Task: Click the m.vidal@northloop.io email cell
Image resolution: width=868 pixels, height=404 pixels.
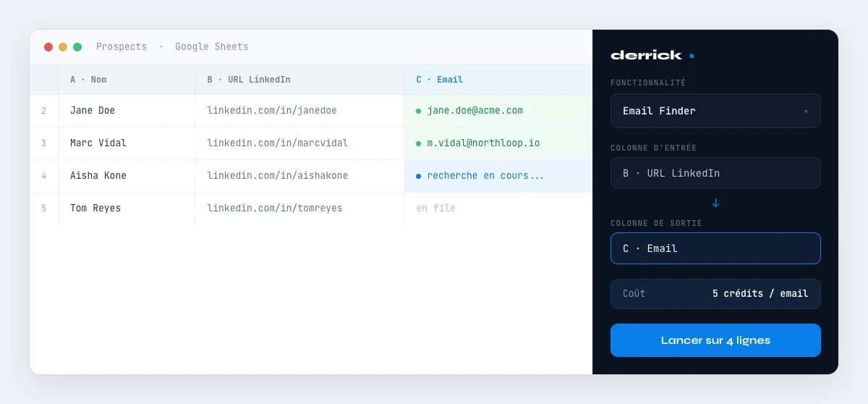Action: click(498, 143)
